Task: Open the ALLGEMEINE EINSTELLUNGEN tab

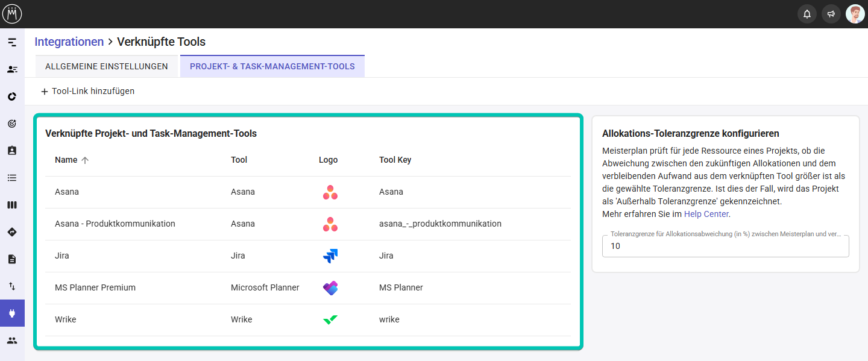Action: point(107,66)
